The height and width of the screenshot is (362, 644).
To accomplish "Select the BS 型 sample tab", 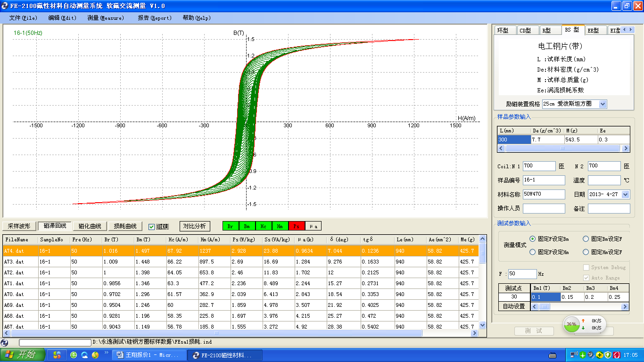I will 573,30.
